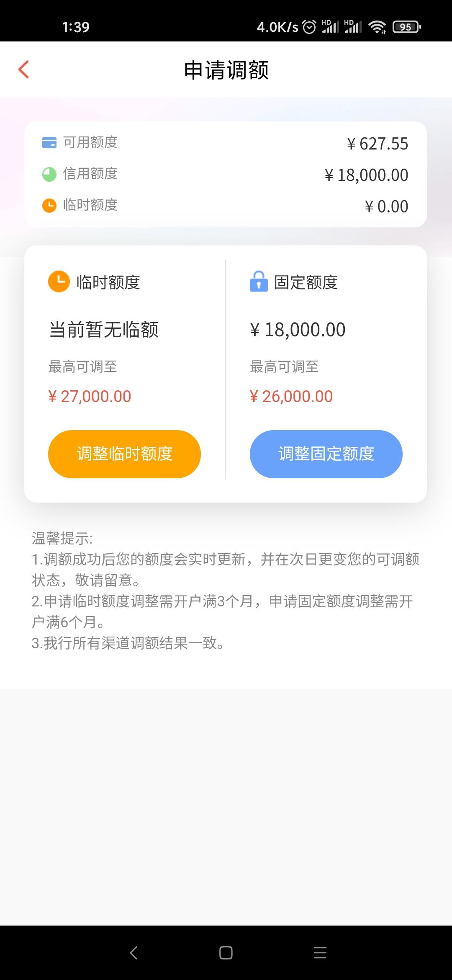The height and width of the screenshot is (980, 452).
Task: Select the ¥27,000.00 maximum temporary limit
Action: [90, 396]
